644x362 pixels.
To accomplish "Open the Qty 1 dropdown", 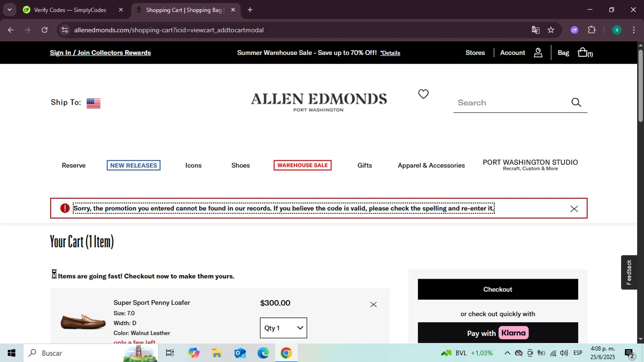I will 283,328.
